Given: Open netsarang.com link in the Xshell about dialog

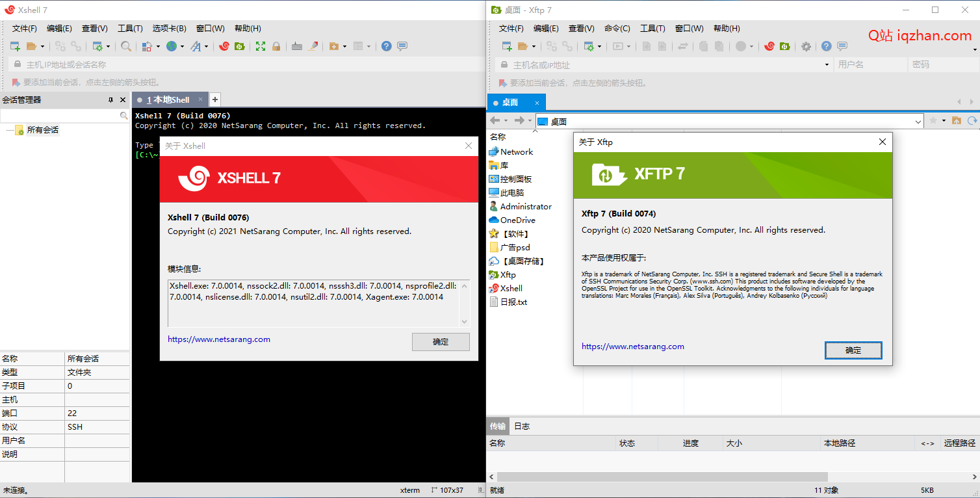Looking at the screenshot, I should point(219,339).
